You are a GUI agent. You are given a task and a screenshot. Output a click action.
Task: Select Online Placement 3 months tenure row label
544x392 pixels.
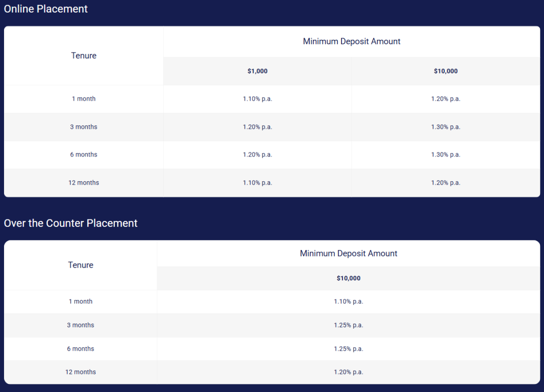pyautogui.click(x=84, y=127)
